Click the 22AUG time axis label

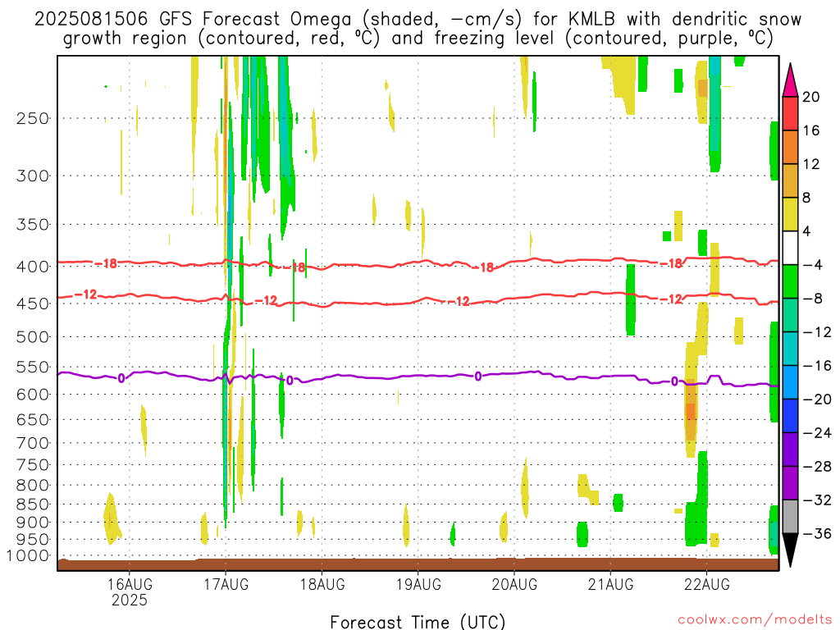click(706, 584)
